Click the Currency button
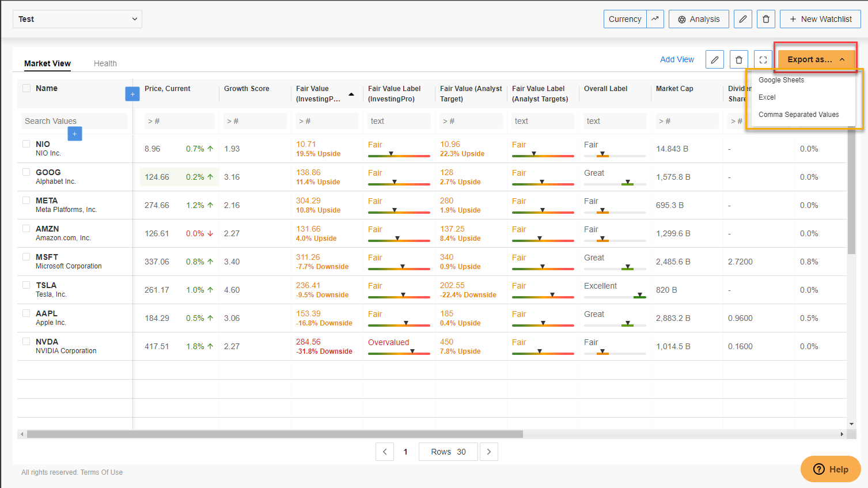Viewport: 868px width, 488px height. 625,19
